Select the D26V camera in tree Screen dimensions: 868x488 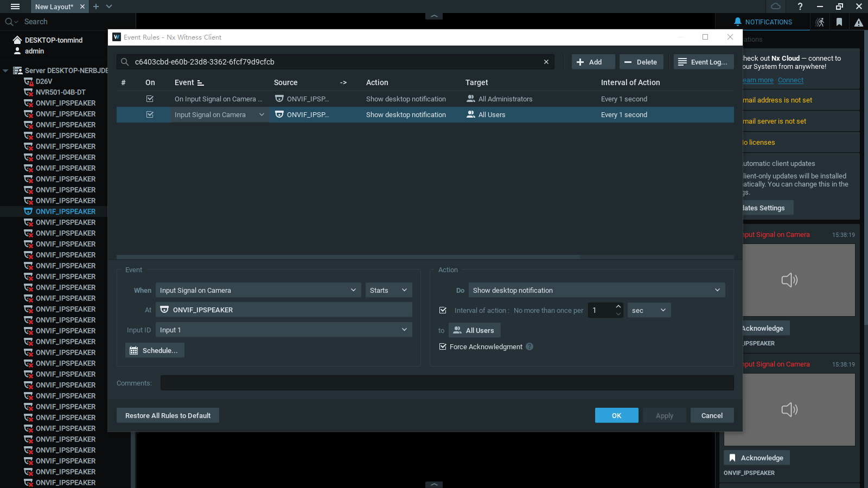point(44,81)
